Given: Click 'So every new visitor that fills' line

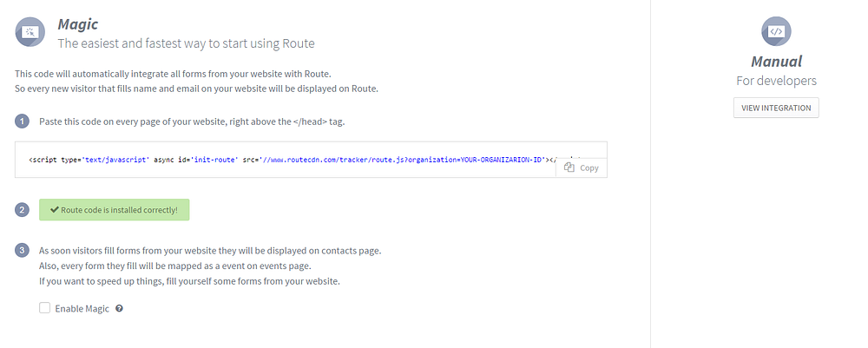Looking at the screenshot, I should click(196, 89).
